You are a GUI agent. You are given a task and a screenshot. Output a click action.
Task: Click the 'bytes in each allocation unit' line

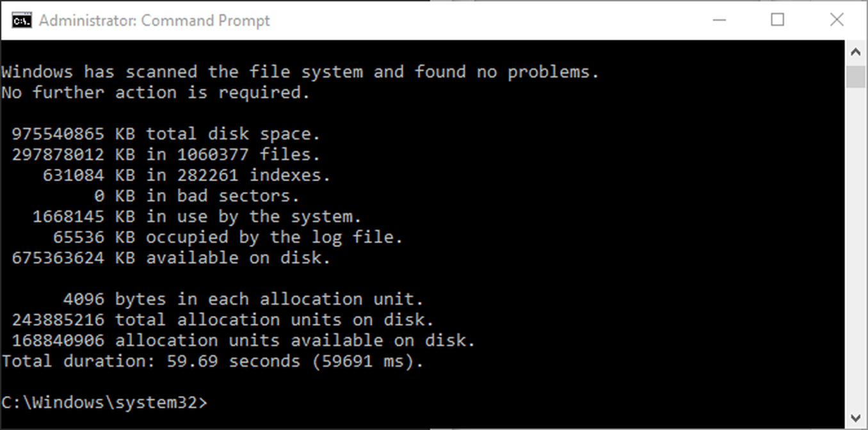point(243,299)
